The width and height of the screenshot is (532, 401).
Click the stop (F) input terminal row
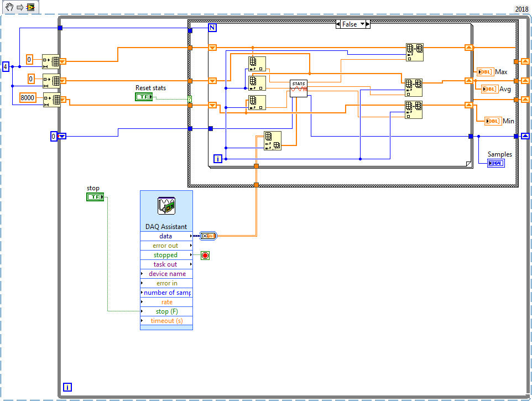click(166, 311)
